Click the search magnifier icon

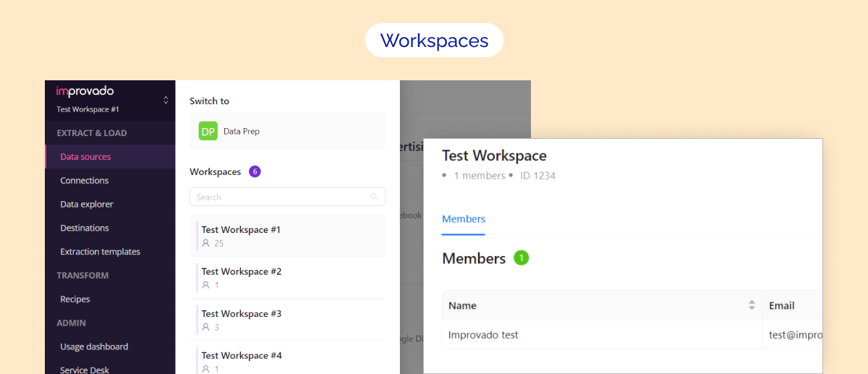(x=374, y=197)
